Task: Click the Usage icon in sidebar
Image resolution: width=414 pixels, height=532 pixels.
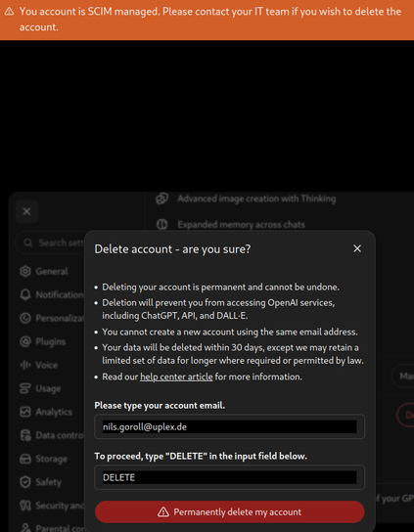Action: click(x=25, y=388)
